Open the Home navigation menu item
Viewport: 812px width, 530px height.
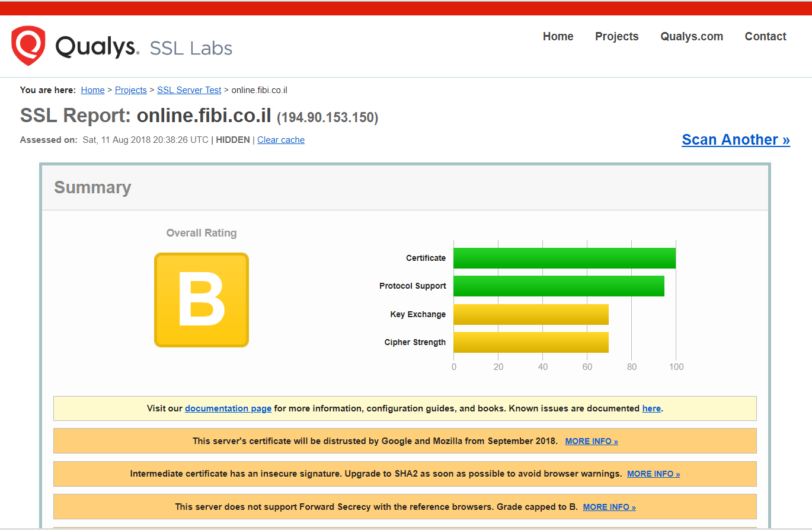tap(558, 36)
